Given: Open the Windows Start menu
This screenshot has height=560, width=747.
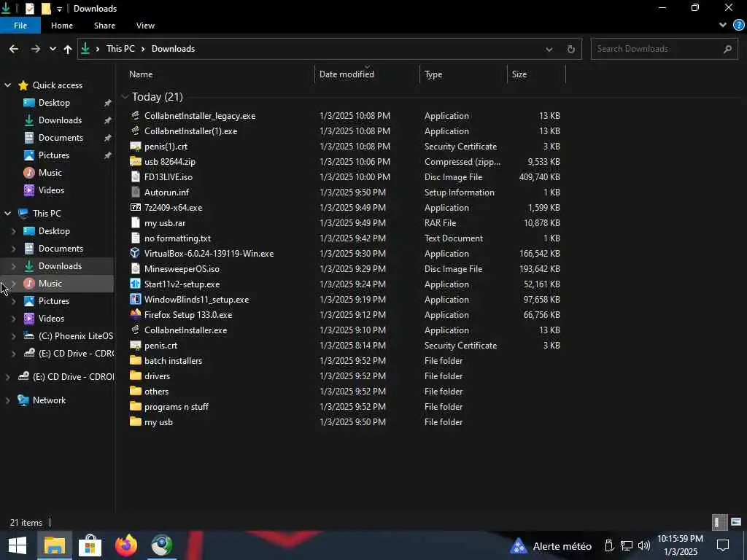Looking at the screenshot, I should pyautogui.click(x=18, y=545).
